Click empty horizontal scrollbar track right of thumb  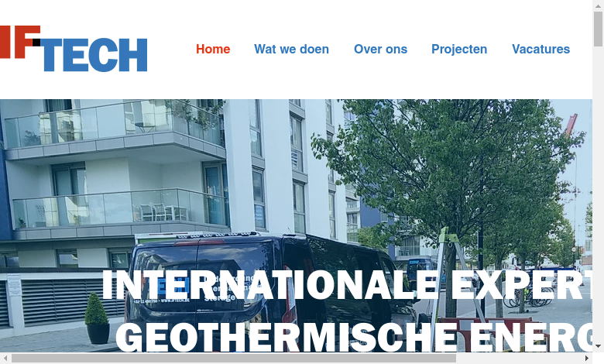[519, 359]
